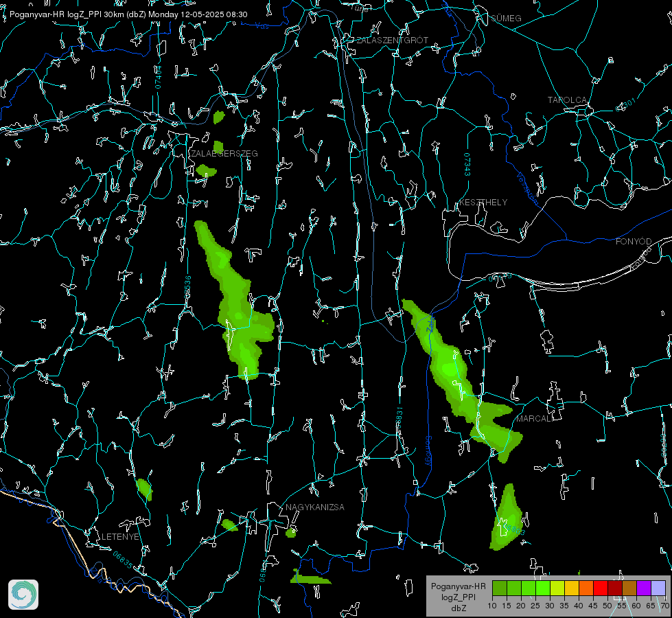Click the swirl logo icon in the corner
Screen dimensions: 672x618
click(x=23, y=595)
